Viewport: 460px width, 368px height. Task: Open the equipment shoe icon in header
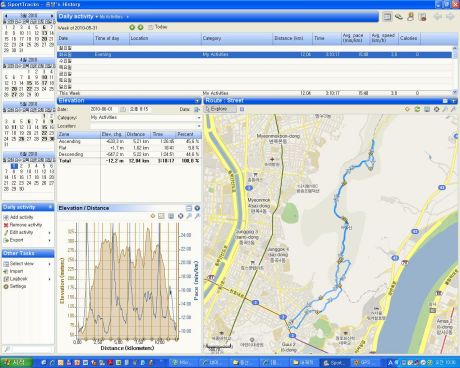coord(399,17)
